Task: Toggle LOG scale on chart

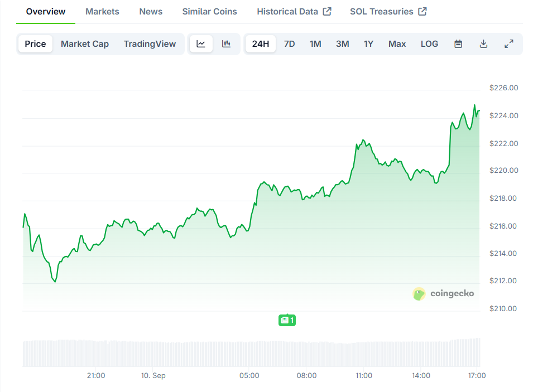Action: coord(429,44)
